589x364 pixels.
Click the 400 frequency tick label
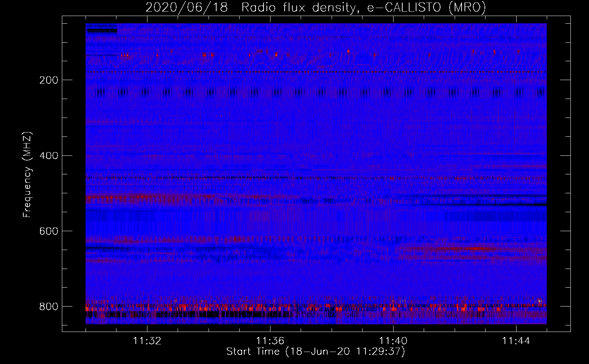[x=49, y=156]
